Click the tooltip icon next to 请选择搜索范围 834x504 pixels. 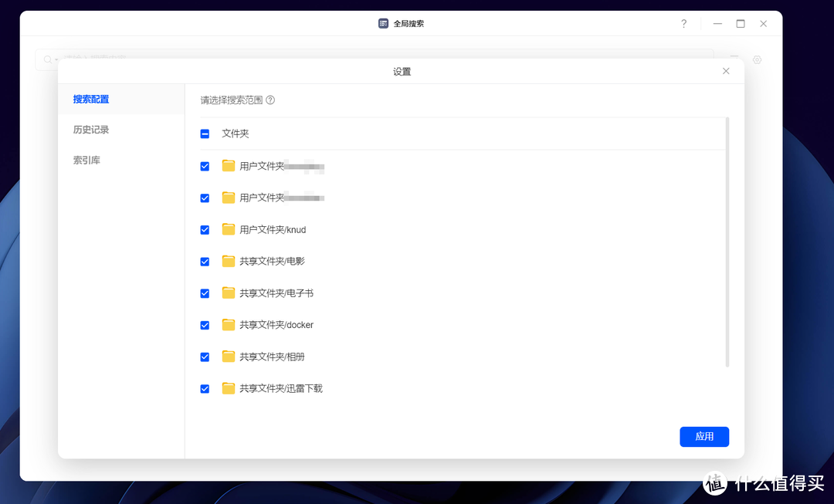click(x=269, y=100)
